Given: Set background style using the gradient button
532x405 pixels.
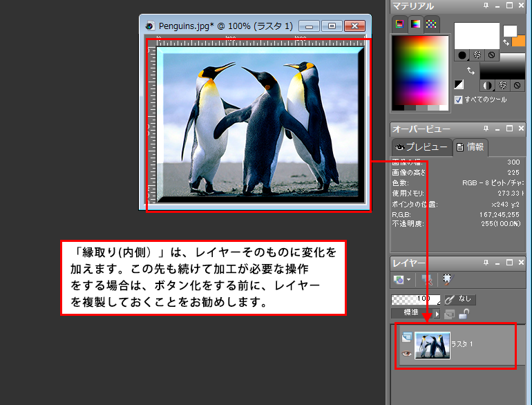Looking at the screenshot, I should click(488, 86).
